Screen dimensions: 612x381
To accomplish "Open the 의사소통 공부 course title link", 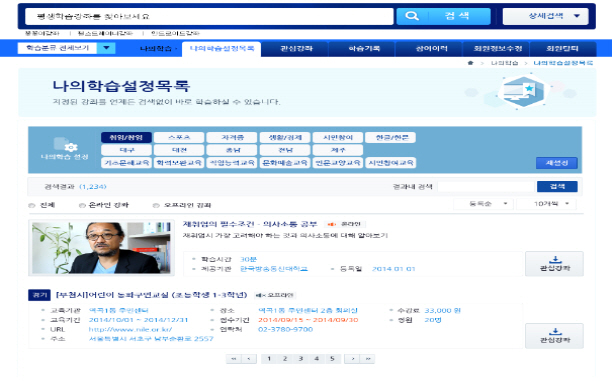I will (x=250, y=224).
